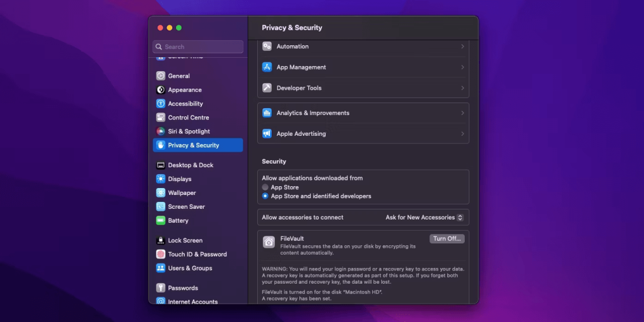The height and width of the screenshot is (322, 644).
Task: Click the FileVault house icon
Action: [269, 242]
